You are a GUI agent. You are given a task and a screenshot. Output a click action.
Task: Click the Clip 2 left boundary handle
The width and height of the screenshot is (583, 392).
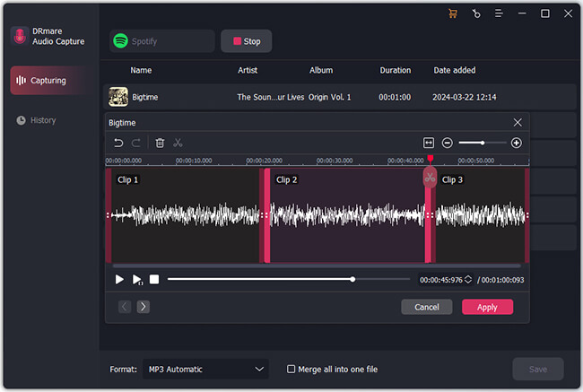pos(267,215)
